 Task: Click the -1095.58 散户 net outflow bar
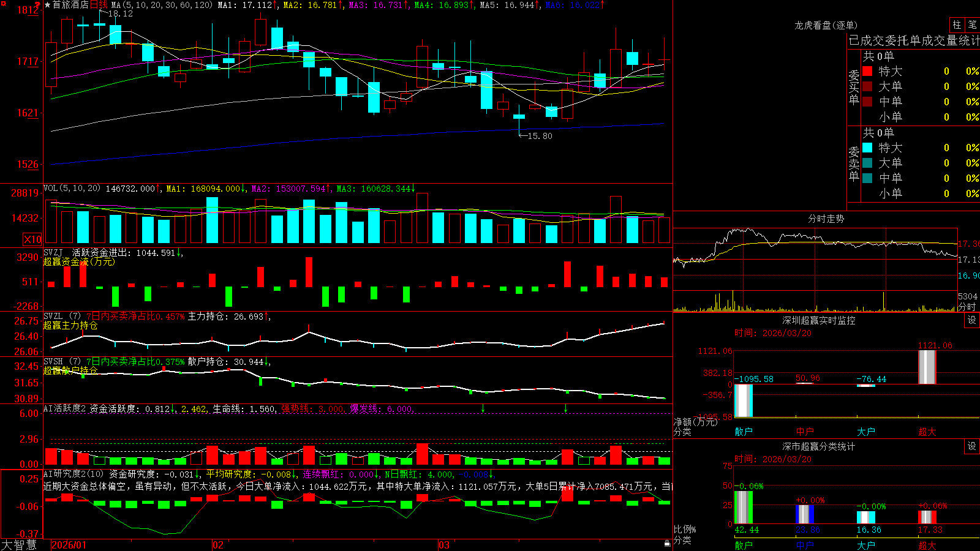(x=744, y=400)
